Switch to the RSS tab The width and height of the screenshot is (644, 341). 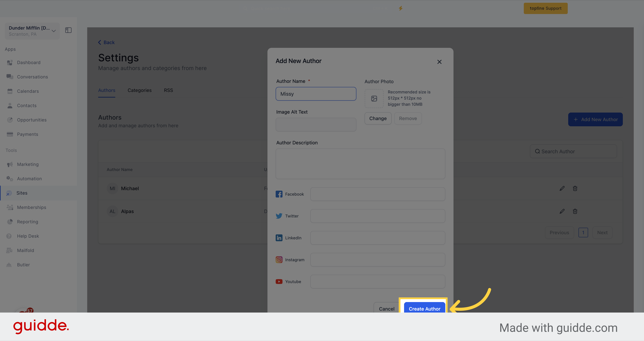point(168,90)
